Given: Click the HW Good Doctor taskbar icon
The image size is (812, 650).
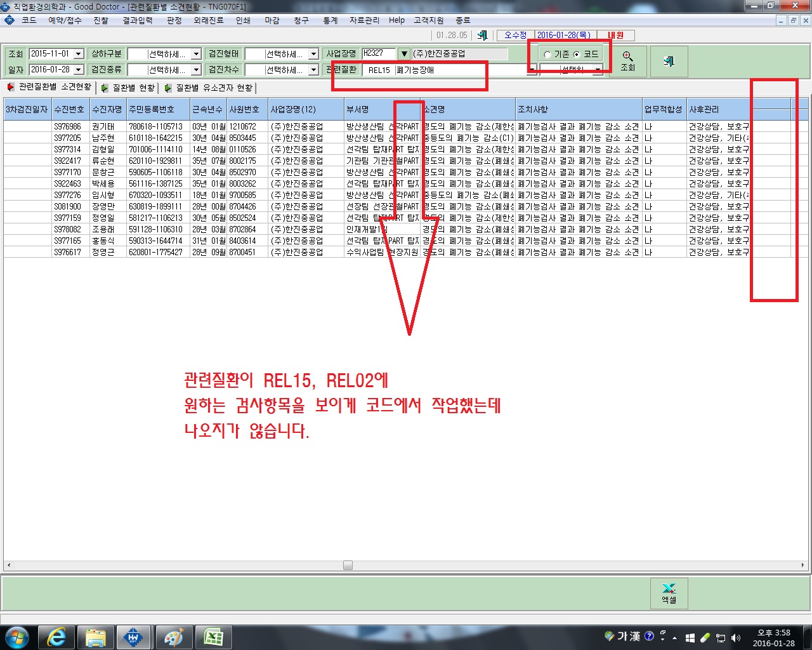Looking at the screenshot, I should tap(134, 637).
